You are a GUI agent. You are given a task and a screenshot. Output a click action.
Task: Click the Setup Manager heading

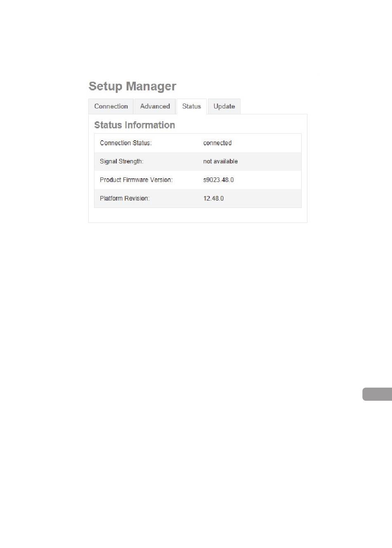click(132, 86)
